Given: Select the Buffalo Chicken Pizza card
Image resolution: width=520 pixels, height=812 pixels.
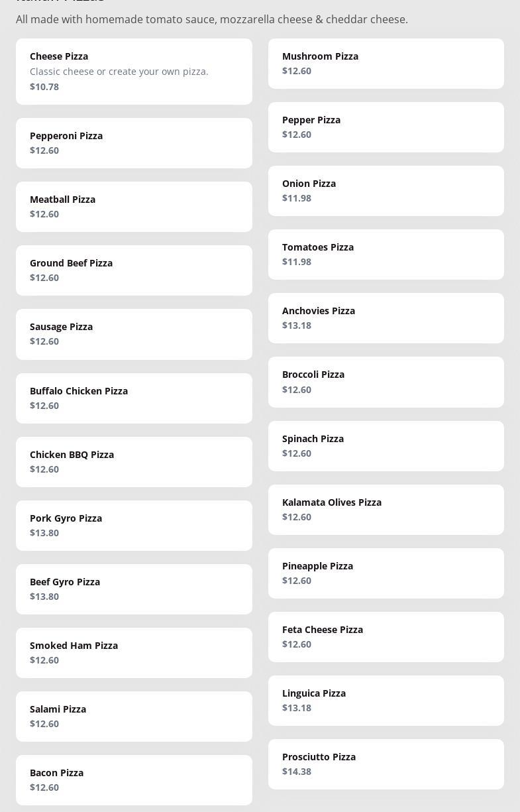Looking at the screenshot, I should pyautogui.click(x=134, y=398).
